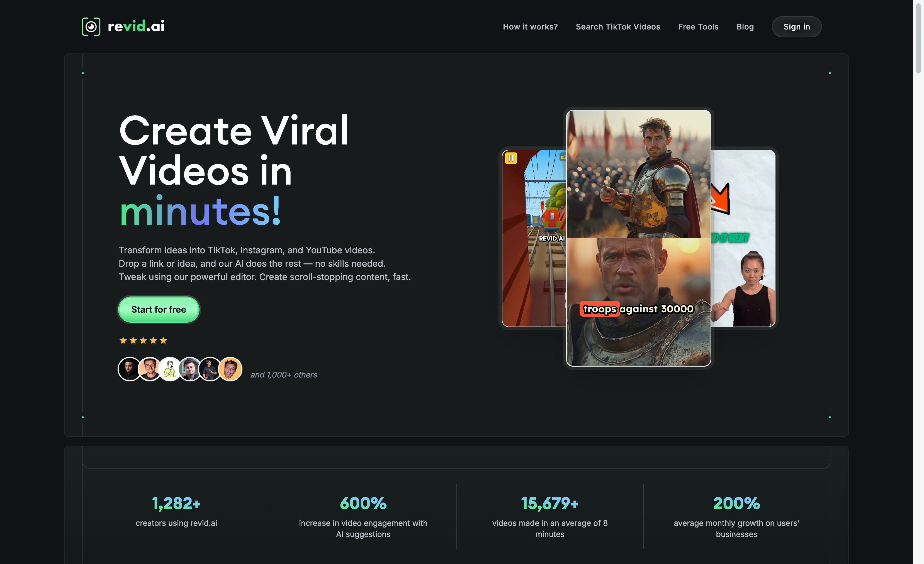
Task: Click the Sign in button
Action: [796, 27]
